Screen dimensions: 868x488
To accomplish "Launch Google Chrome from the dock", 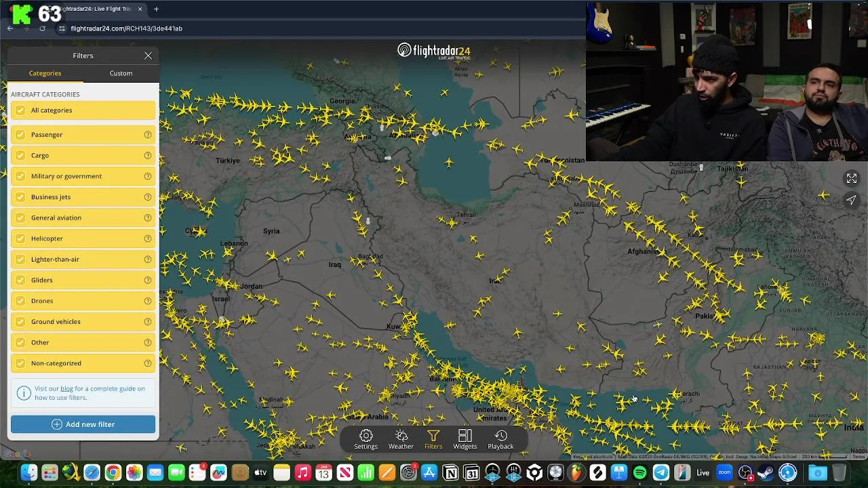I will click(x=113, y=472).
